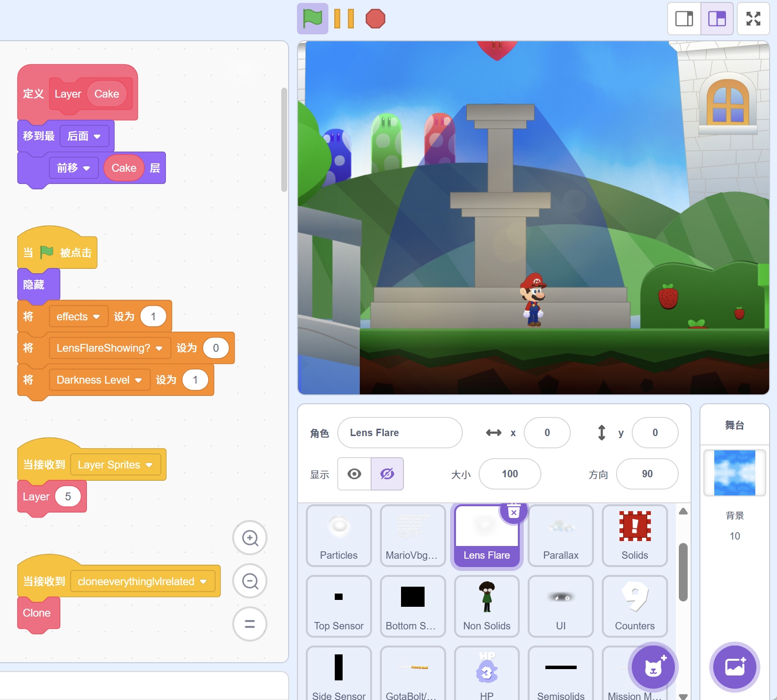Edit the sprite name field
The height and width of the screenshot is (700, 777).
click(400, 433)
